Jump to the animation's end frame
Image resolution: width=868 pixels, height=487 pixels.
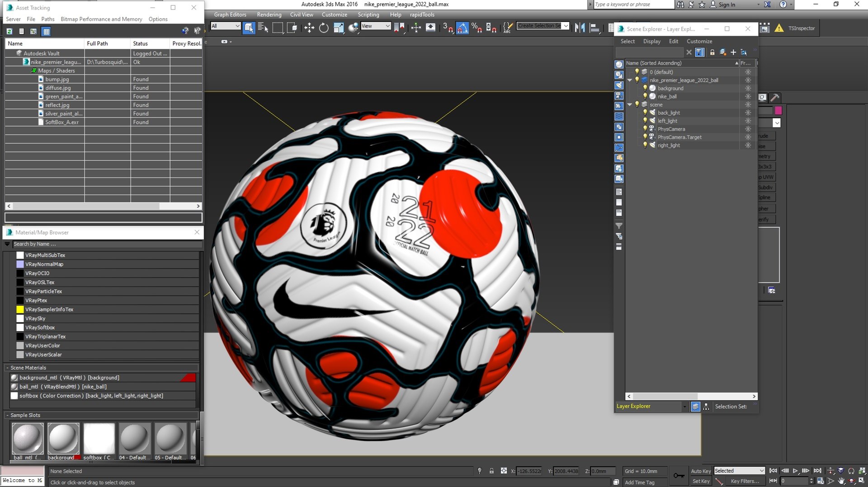[817, 471]
